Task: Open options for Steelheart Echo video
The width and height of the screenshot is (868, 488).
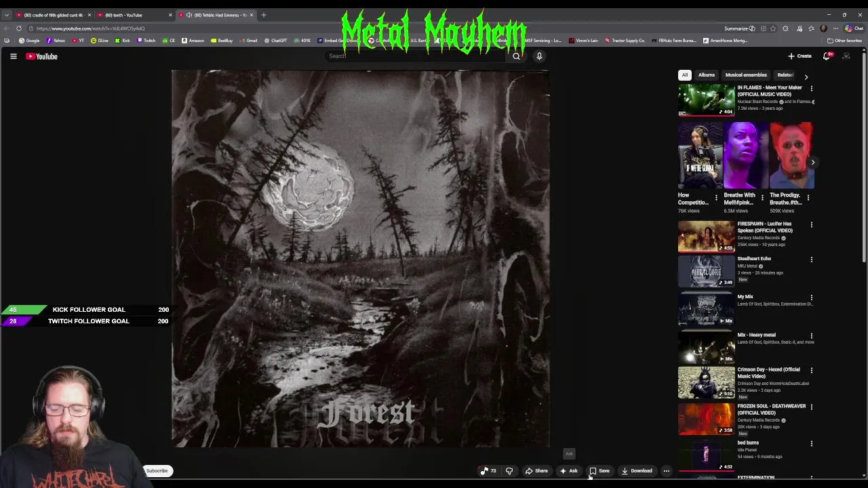Action: [x=811, y=260]
